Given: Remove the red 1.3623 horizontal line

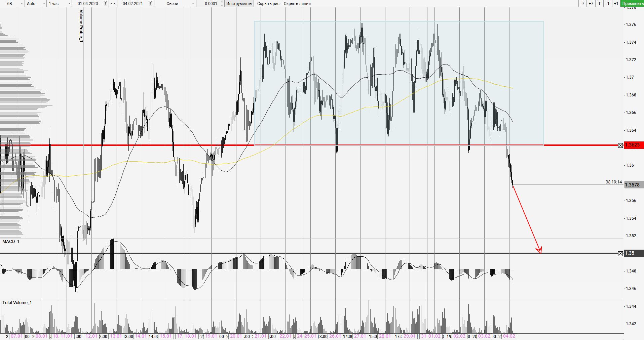Looking at the screenshot, I should click(x=620, y=145).
